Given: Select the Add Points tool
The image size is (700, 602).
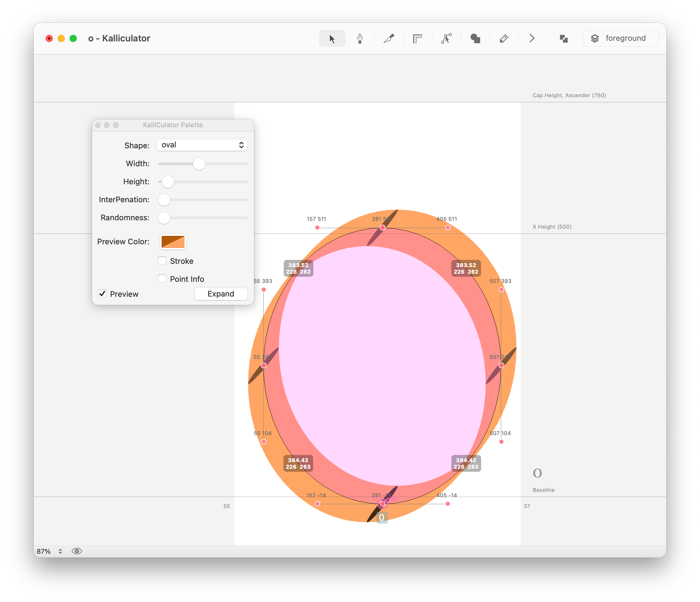Looking at the screenshot, I should tap(446, 38).
